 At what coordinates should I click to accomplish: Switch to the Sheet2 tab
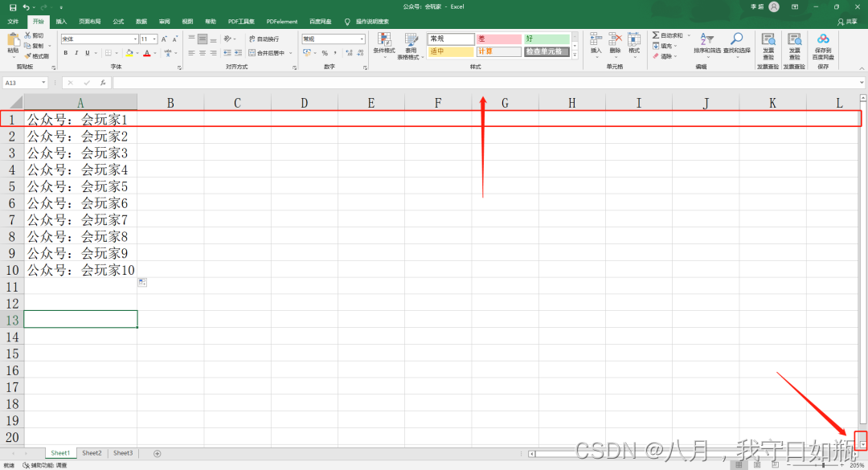[x=92, y=453]
